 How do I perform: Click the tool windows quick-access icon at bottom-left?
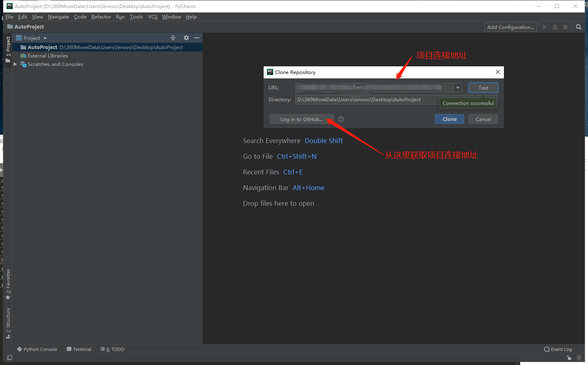pyautogui.click(x=10, y=357)
